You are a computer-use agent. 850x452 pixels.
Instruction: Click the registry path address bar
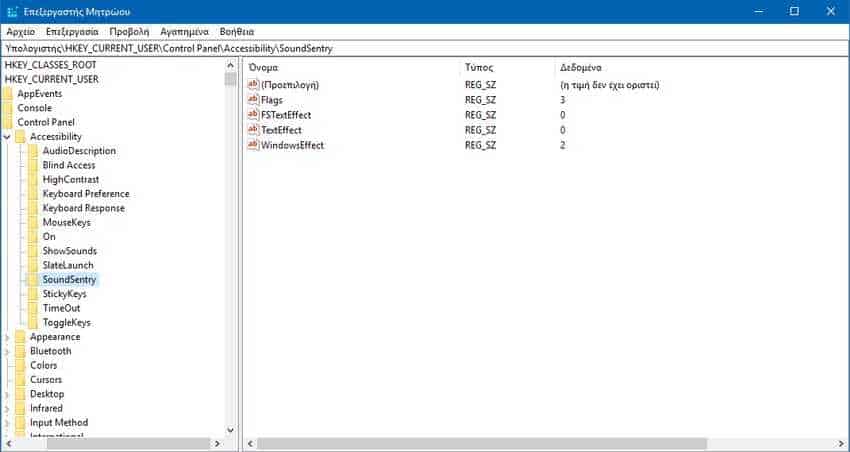[425, 48]
